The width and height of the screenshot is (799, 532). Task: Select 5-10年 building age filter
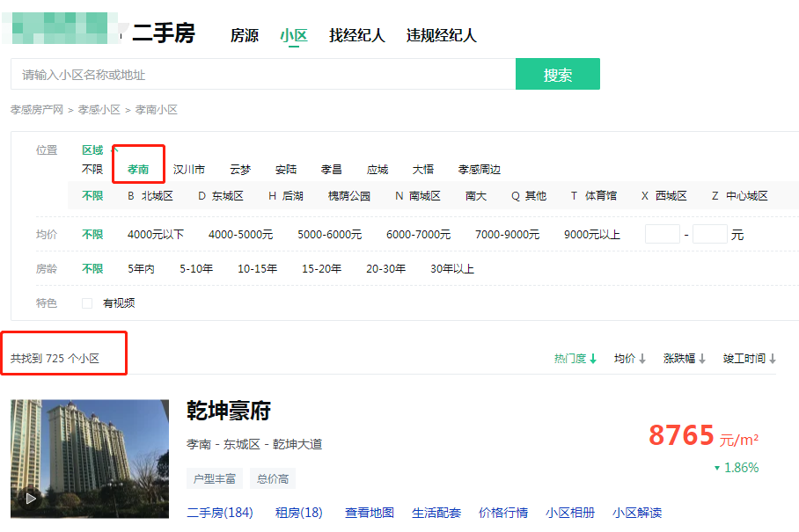tap(196, 269)
